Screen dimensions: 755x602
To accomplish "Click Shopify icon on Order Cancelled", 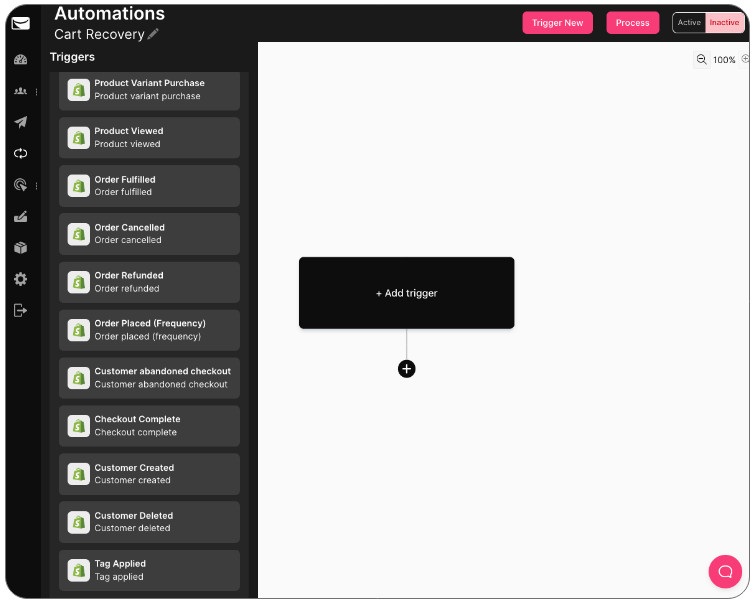I will [79, 234].
